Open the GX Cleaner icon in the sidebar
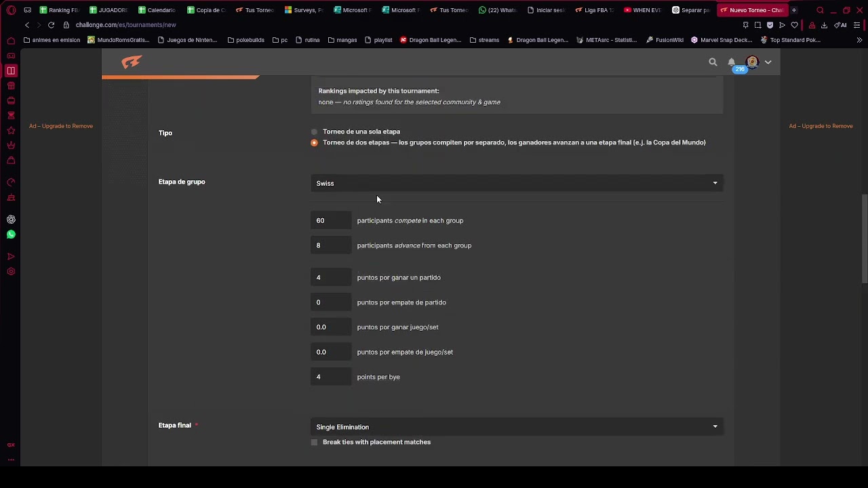This screenshot has height=488, width=868. (11, 197)
